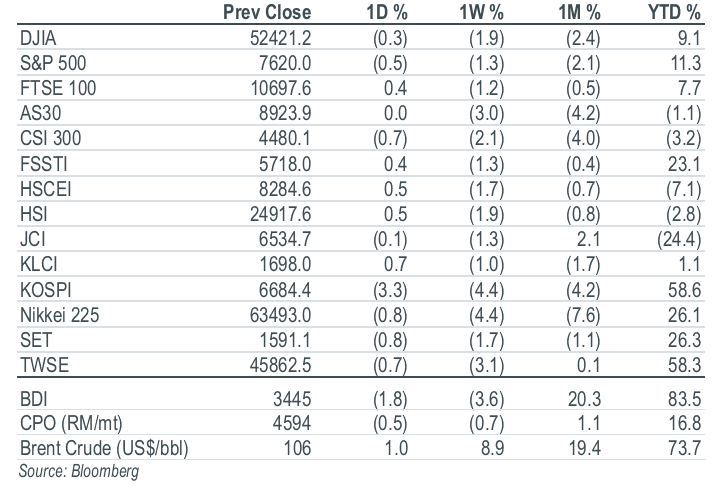Select the BDI YTD value 83.5
Image resolution: width=715 pixels, height=491 pixels.
tap(684, 399)
